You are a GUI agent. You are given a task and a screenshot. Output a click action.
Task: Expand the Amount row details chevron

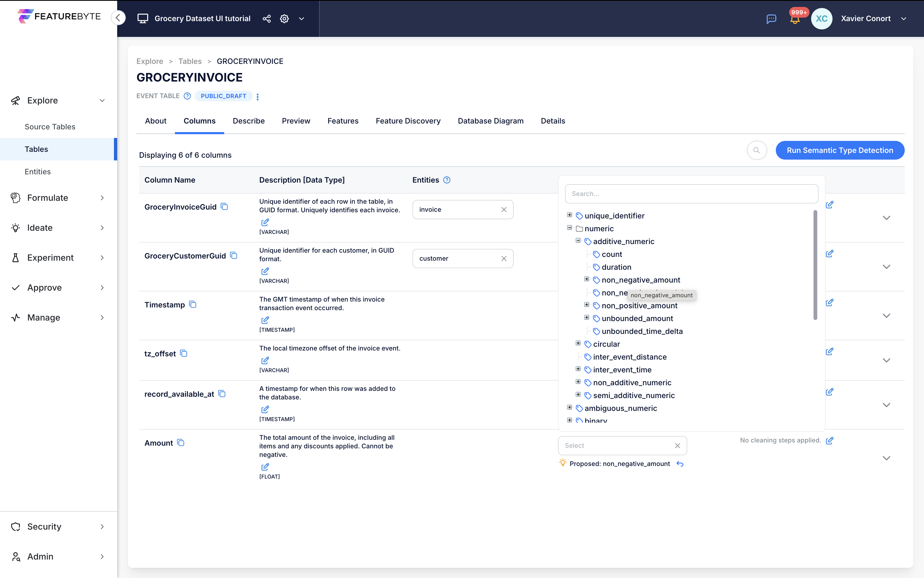pyautogui.click(x=886, y=458)
